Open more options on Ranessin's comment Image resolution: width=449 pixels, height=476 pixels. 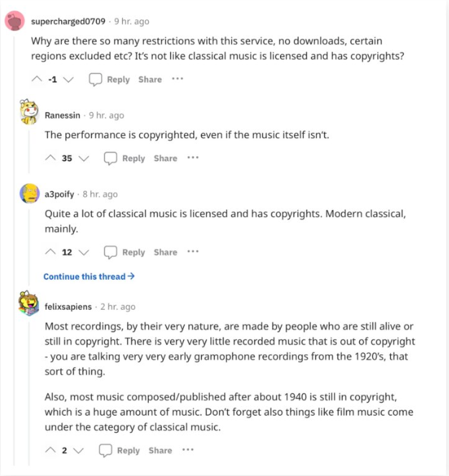click(193, 158)
